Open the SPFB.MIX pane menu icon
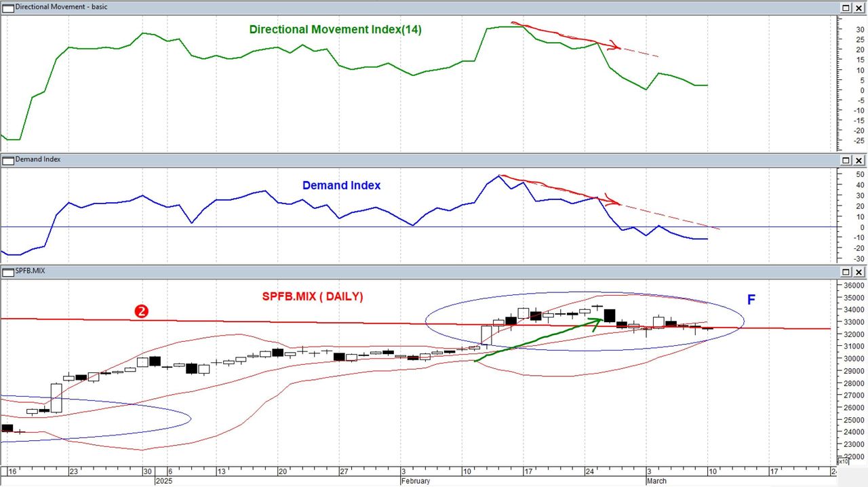Screen dimensions: 868x487 [x=8, y=272]
